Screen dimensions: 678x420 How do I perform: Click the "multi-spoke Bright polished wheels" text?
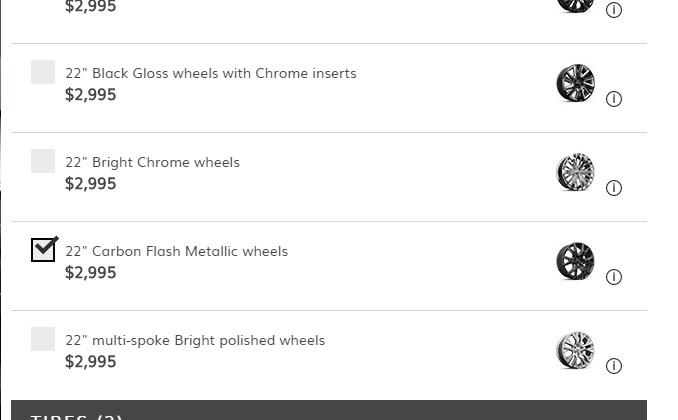195,340
